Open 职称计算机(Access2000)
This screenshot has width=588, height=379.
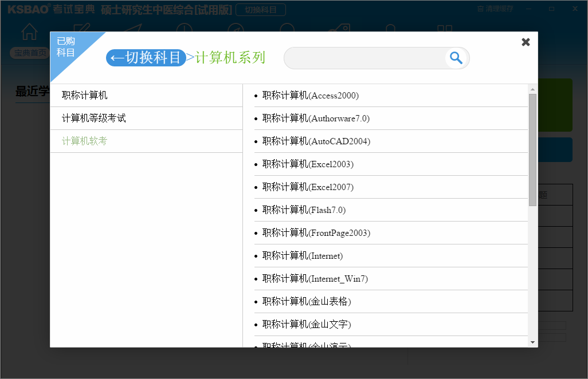(391, 96)
